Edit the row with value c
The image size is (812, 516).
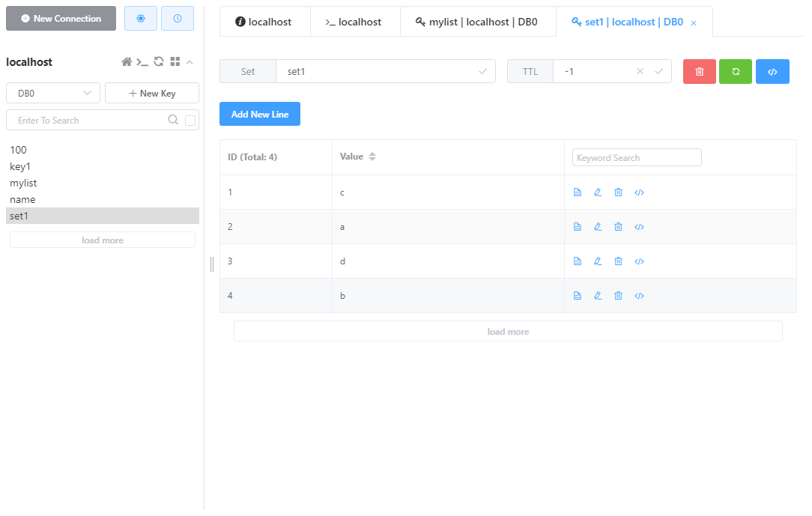pos(598,192)
